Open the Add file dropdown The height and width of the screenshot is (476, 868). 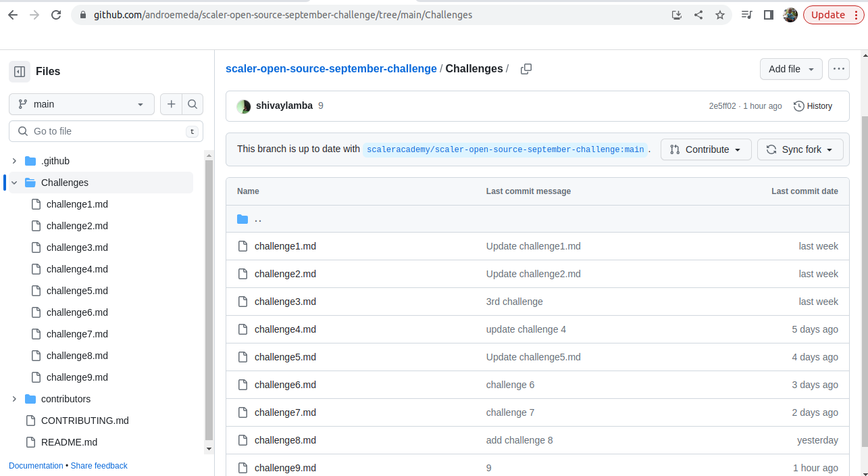click(790, 68)
